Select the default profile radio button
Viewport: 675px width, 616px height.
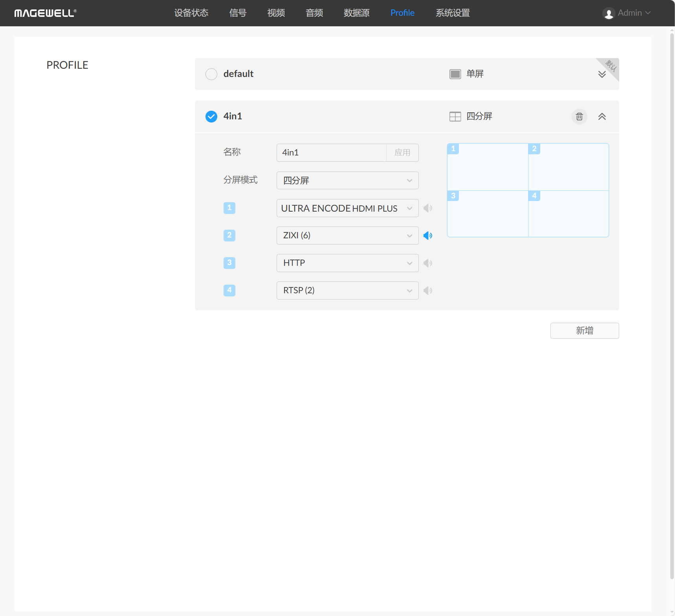coord(211,74)
